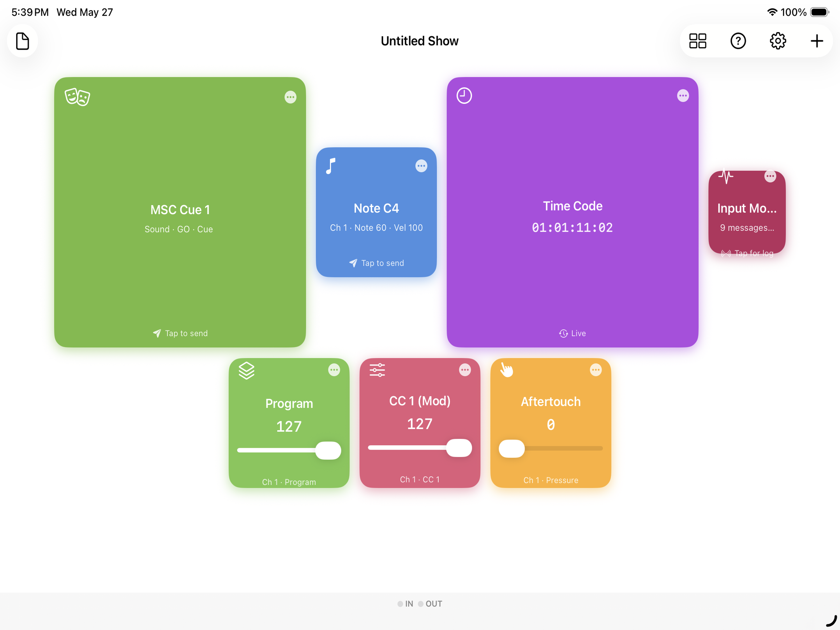Click the OUT activity indicator
Screen dimensions: 840x630
[430, 604]
